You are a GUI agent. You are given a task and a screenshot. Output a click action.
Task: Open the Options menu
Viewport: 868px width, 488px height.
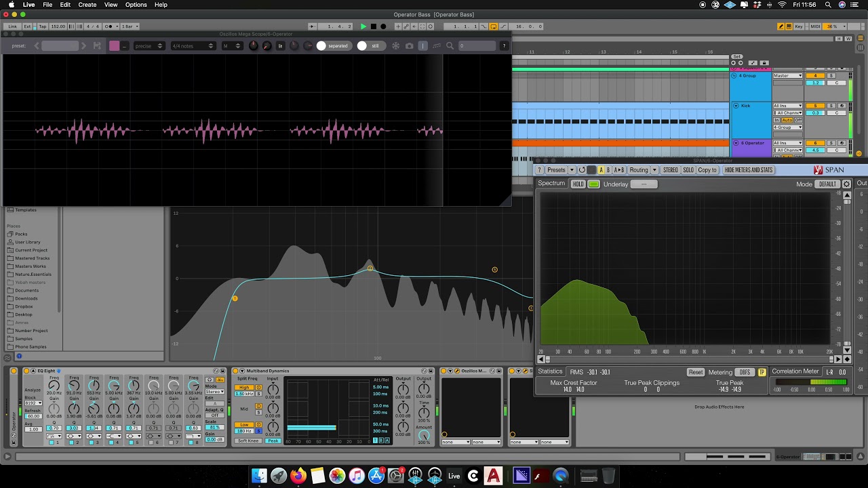pos(136,5)
